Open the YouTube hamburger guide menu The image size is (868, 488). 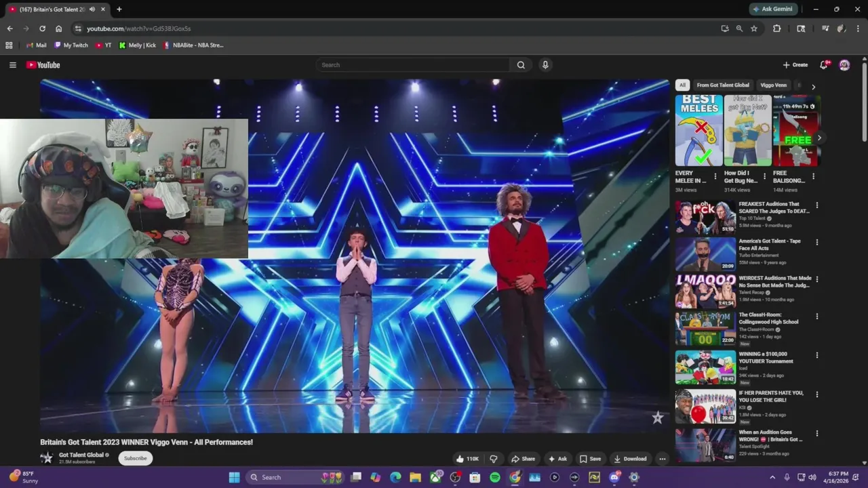pos(12,65)
